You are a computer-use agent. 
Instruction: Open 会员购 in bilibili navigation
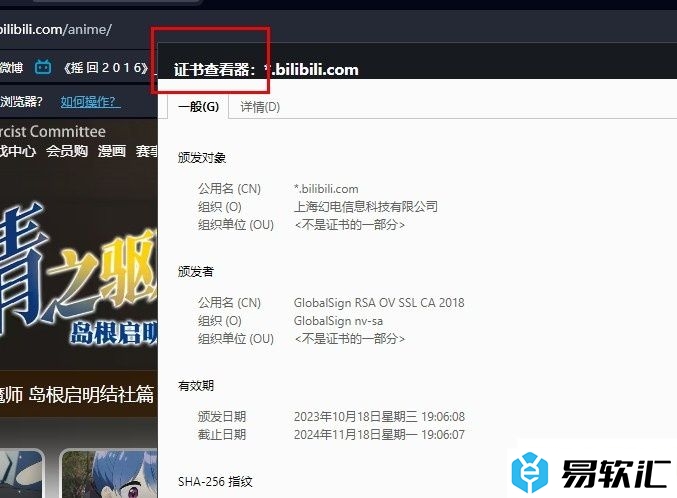tap(67, 151)
